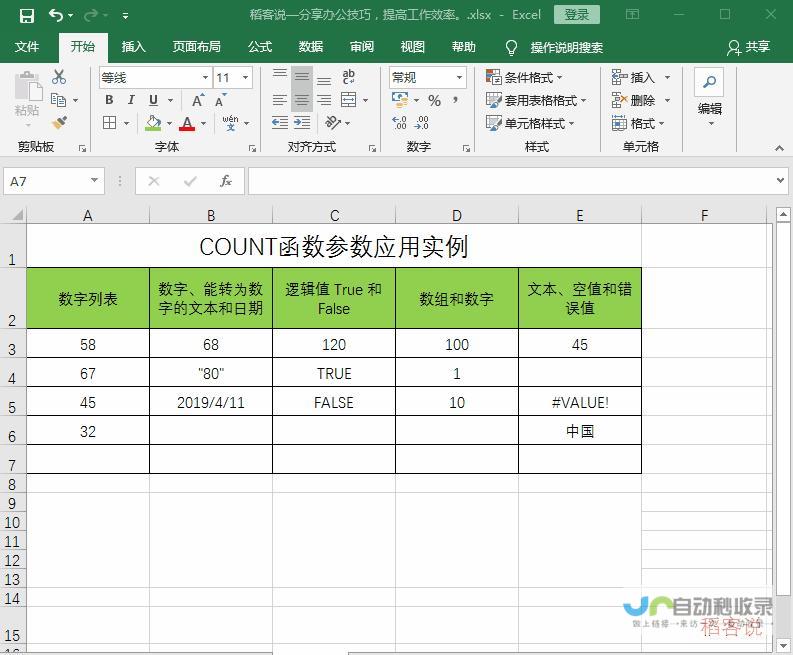The height and width of the screenshot is (655, 793).
Task: Click the Format Painter brush icon
Action: [x=59, y=123]
